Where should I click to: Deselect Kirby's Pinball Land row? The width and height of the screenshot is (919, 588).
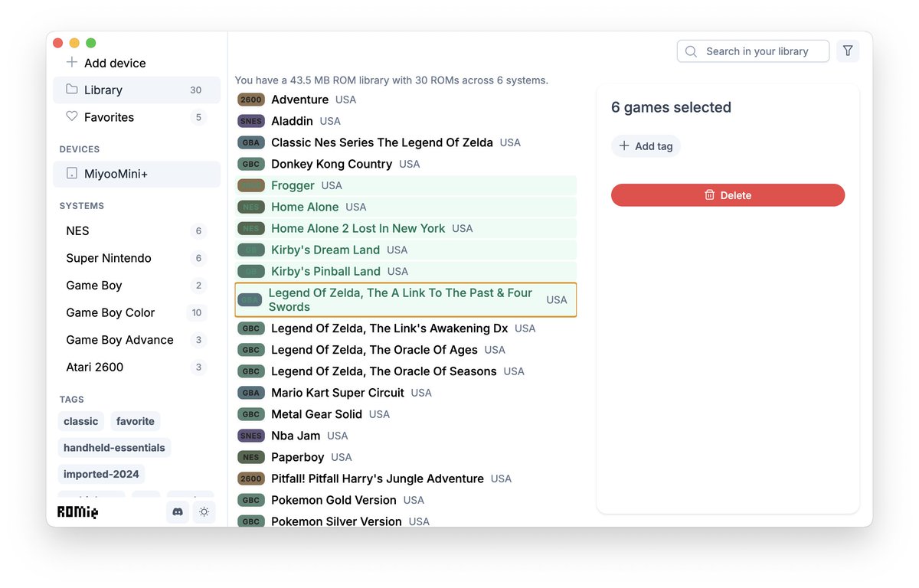click(x=406, y=271)
